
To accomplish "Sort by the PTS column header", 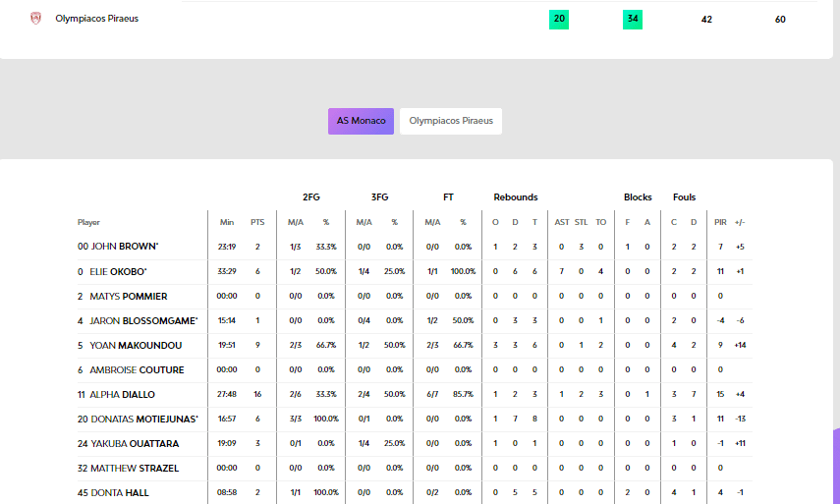I will pos(257,222).
